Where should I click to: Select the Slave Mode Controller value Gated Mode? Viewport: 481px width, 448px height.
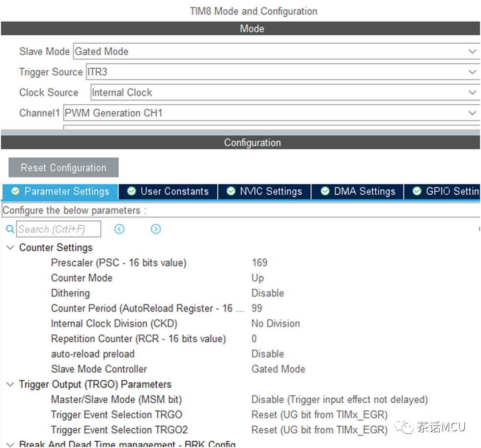(278, 369)
